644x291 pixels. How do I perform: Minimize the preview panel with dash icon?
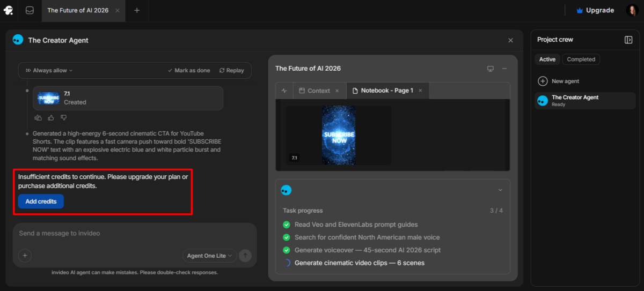click(504, 69)
